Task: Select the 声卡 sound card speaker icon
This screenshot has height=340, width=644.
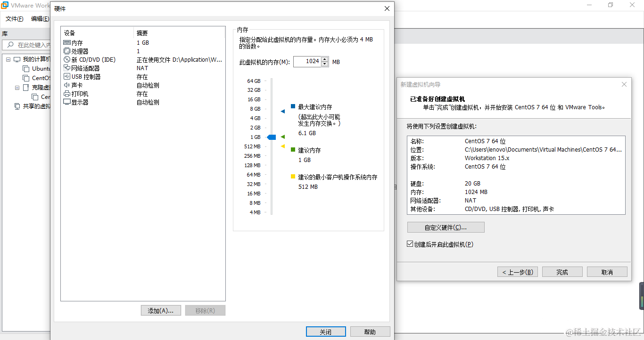Action: tap(66, 85)
